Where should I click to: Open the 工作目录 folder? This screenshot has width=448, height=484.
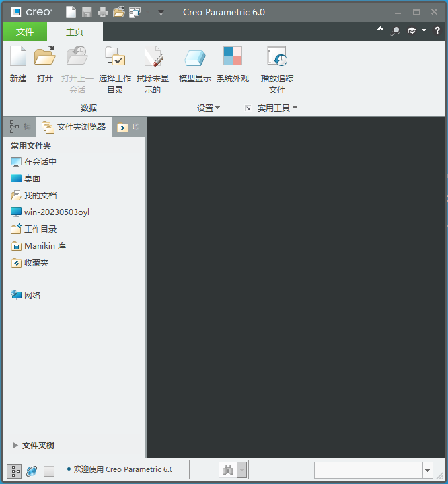[x=34, y=229]
